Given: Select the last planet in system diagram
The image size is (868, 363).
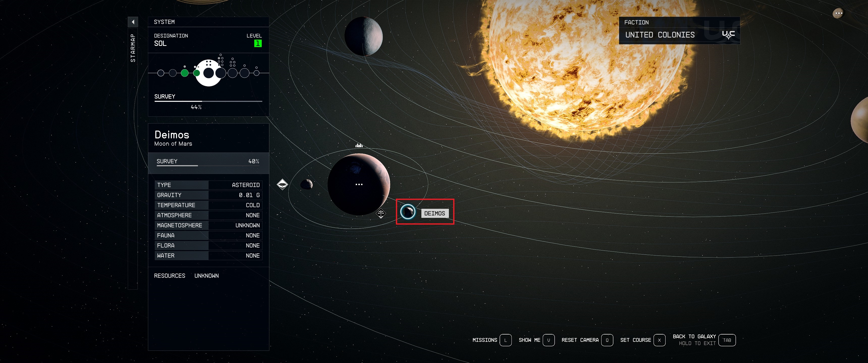Looking at the screenshot, I should point(256,73).
